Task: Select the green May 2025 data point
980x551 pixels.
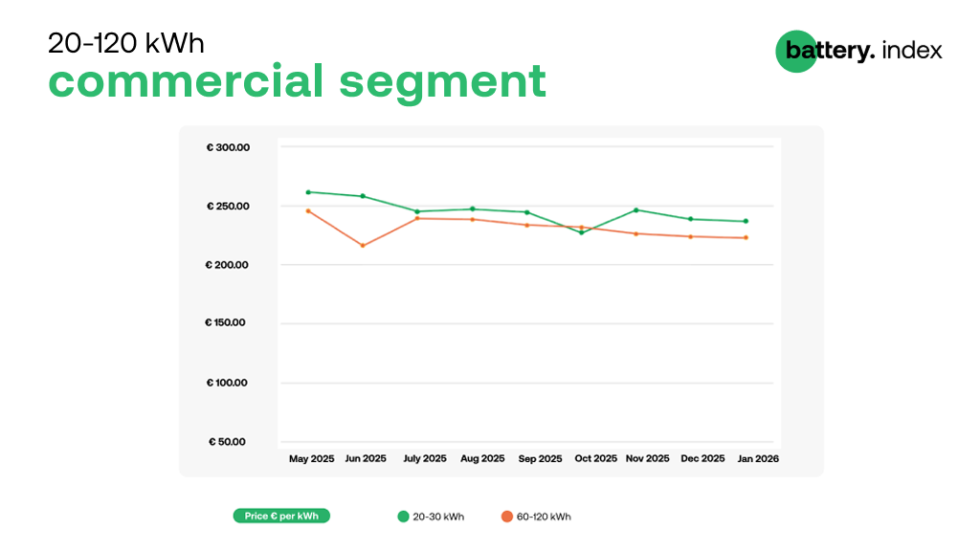Action: (308, 192)
